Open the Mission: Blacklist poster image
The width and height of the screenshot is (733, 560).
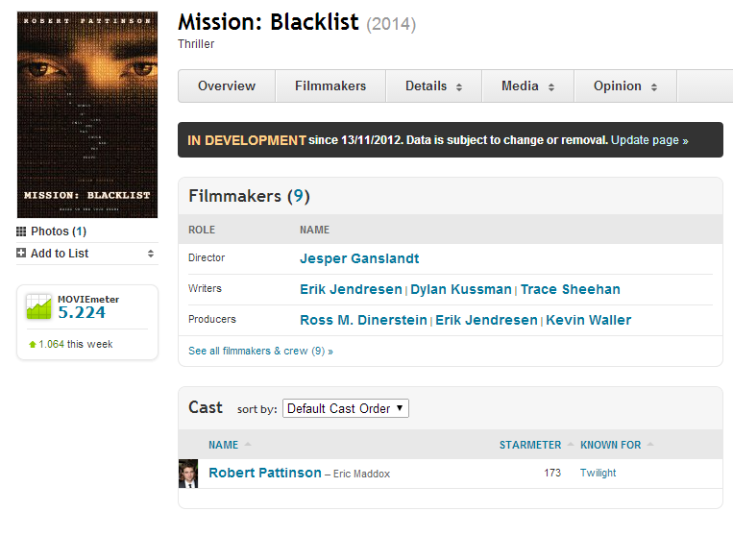point(87,114)
